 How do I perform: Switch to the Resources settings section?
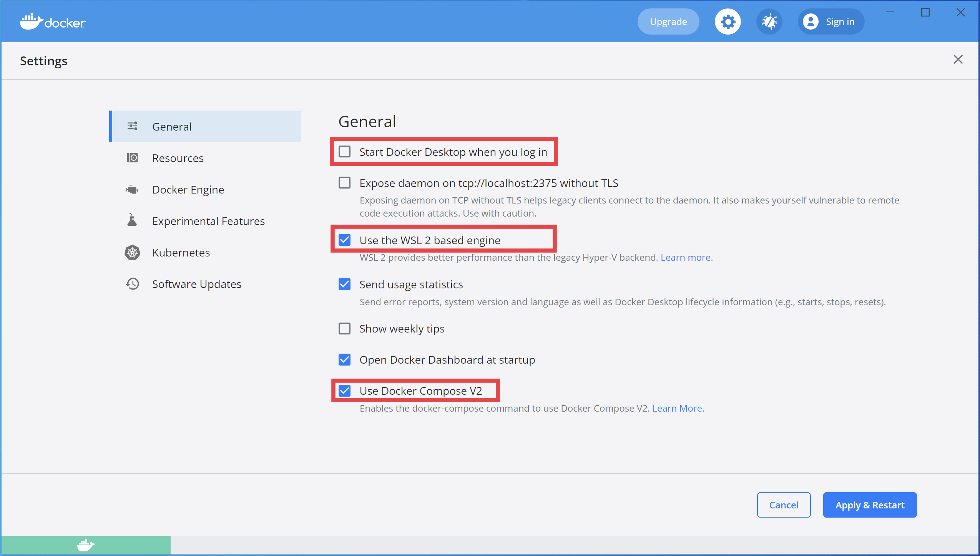[x=178, y=158]
